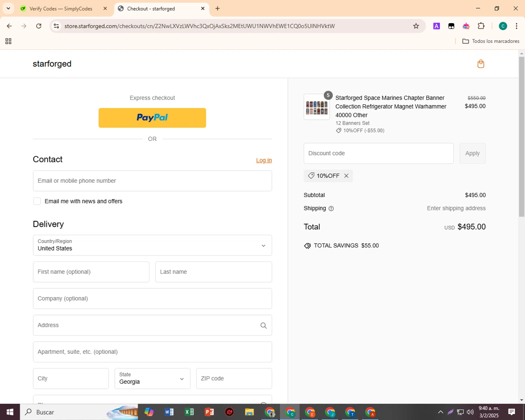Close the Checkout - starforged tab
This screenshot has height=420, width=525.
coord(203,8)
